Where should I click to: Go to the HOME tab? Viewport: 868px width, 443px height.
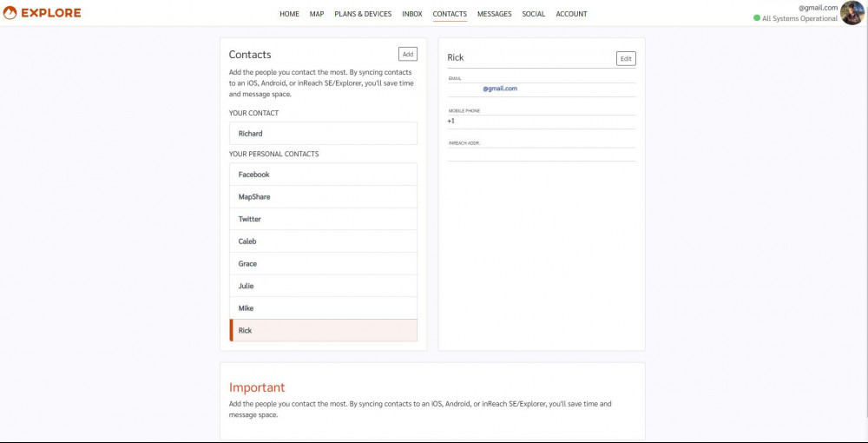(289, 14)
